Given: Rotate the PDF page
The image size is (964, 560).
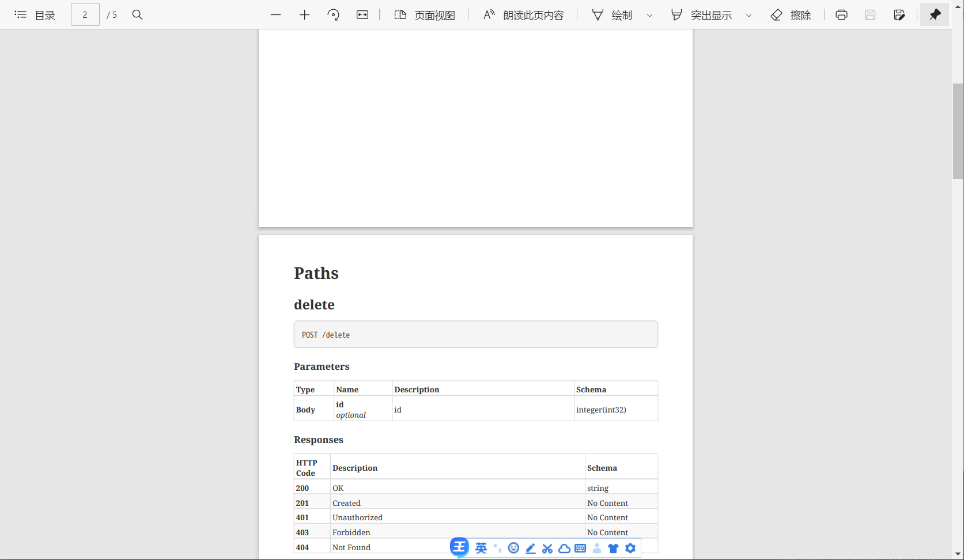Looking at the screenshot, I should tap(333, 15).
